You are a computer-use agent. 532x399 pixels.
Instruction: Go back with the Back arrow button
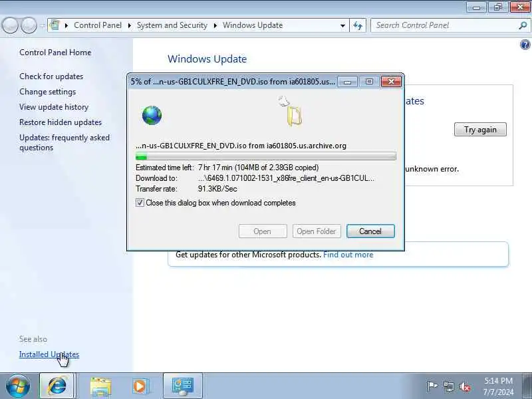coord(10,25)
